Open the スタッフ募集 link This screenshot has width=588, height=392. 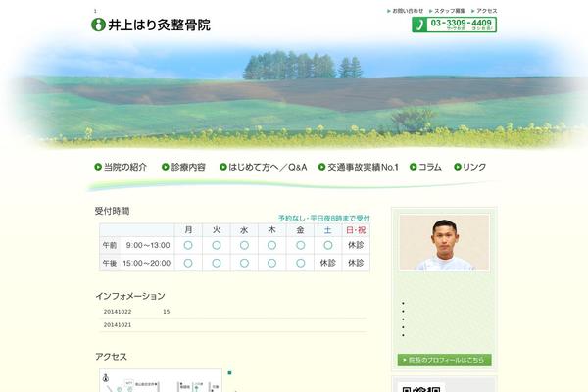click(450, 11)
